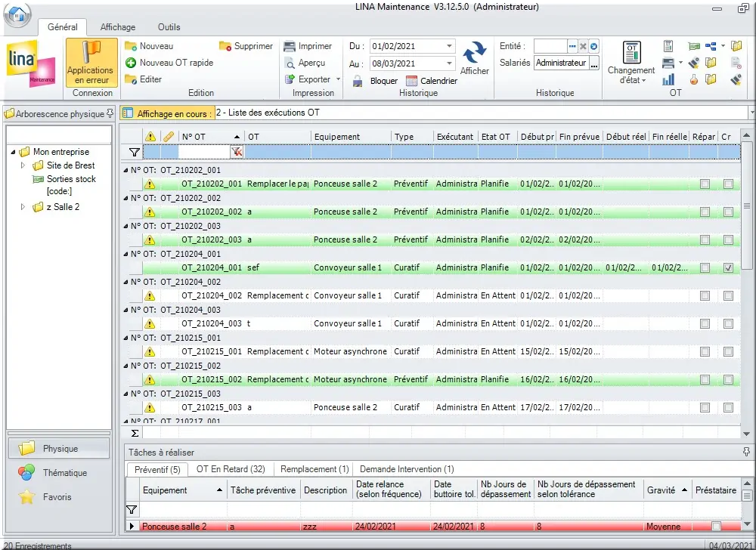The width and height of the screenshot is (756, 550).
Task: Click Supprimer to delete
Action: point(246,46)
